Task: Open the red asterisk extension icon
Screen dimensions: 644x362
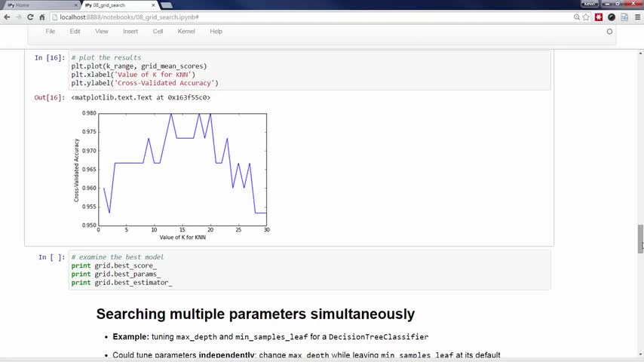Action: 599,17
